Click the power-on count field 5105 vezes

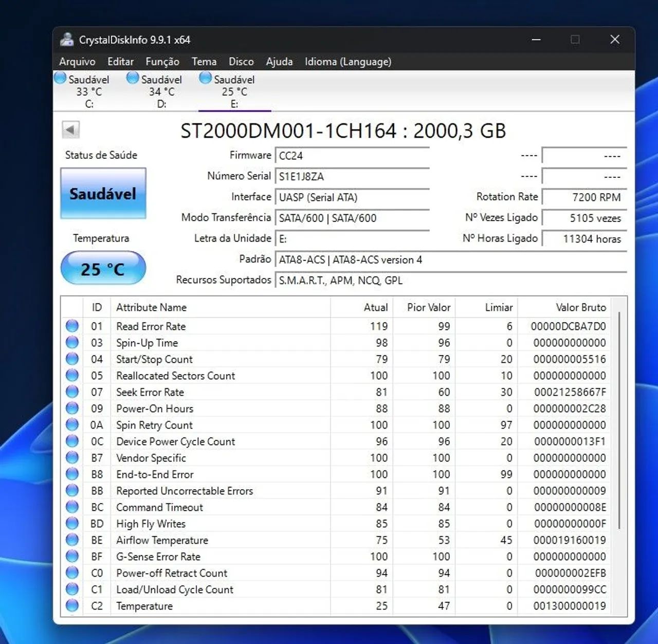pyautogui.click(x=584, y=218)
